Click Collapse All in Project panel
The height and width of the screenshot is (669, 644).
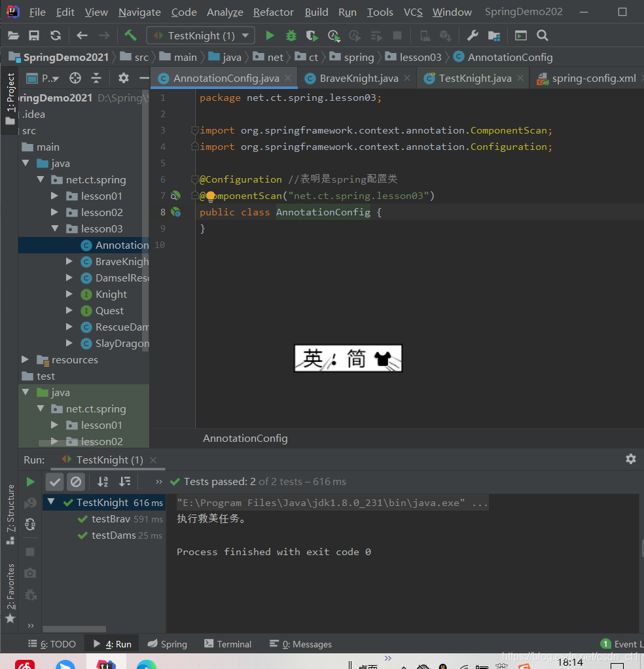pos(96,78)
